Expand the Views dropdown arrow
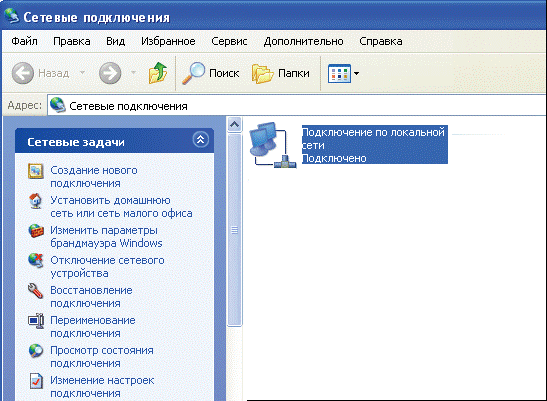This screenshot has width=547, height=401. [x=356, y=73]
